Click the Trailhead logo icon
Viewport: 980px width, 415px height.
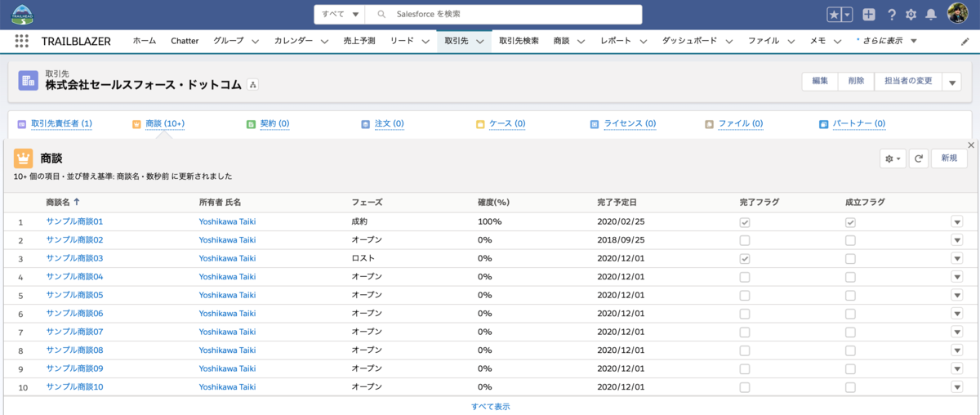(22, 14)
